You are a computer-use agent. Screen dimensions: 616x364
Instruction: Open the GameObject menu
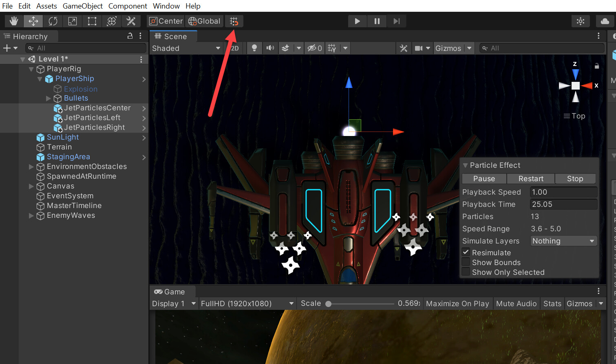(x=82, y=6)
